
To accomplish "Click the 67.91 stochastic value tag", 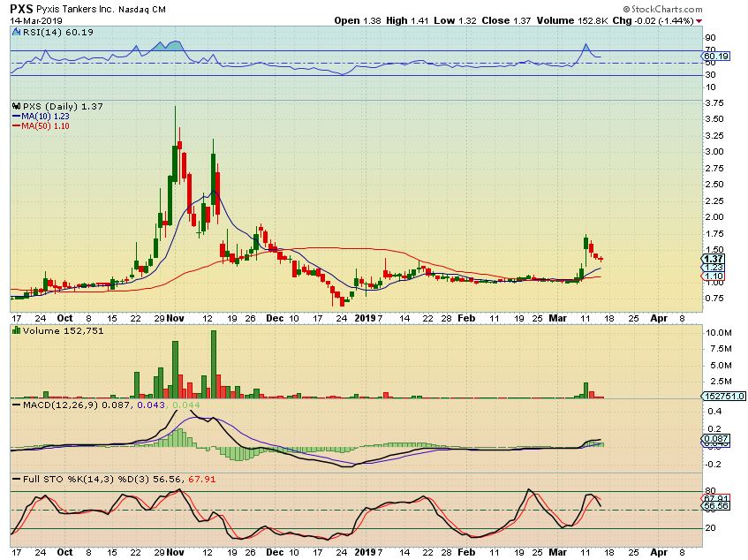I will 715,498.
